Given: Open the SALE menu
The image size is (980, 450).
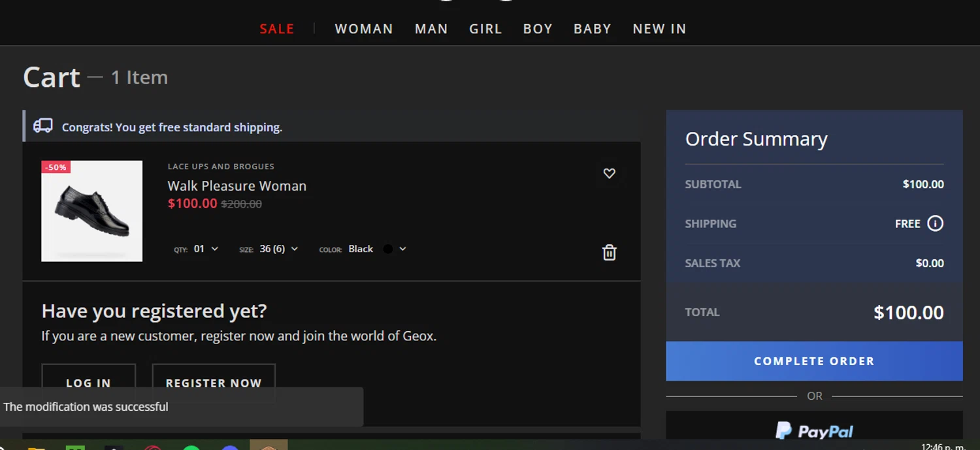Looking at the screenshot, I should click(277, 29).
